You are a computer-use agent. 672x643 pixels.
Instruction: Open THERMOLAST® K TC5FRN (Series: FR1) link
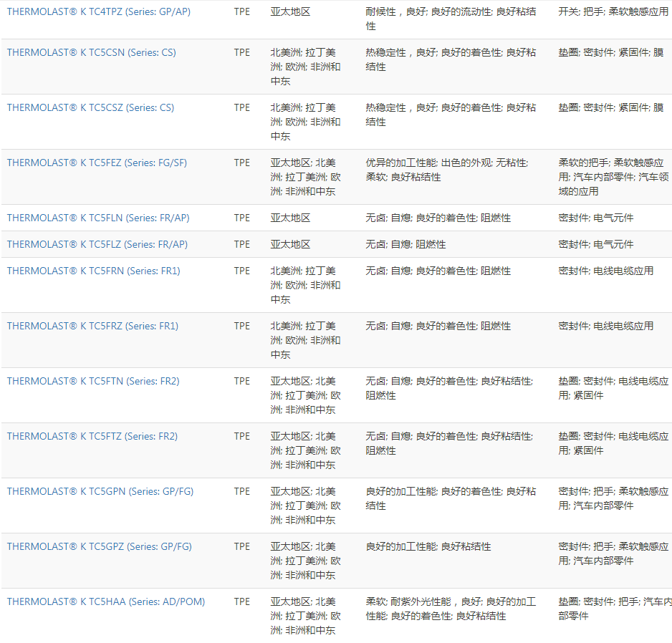(93, 271)
